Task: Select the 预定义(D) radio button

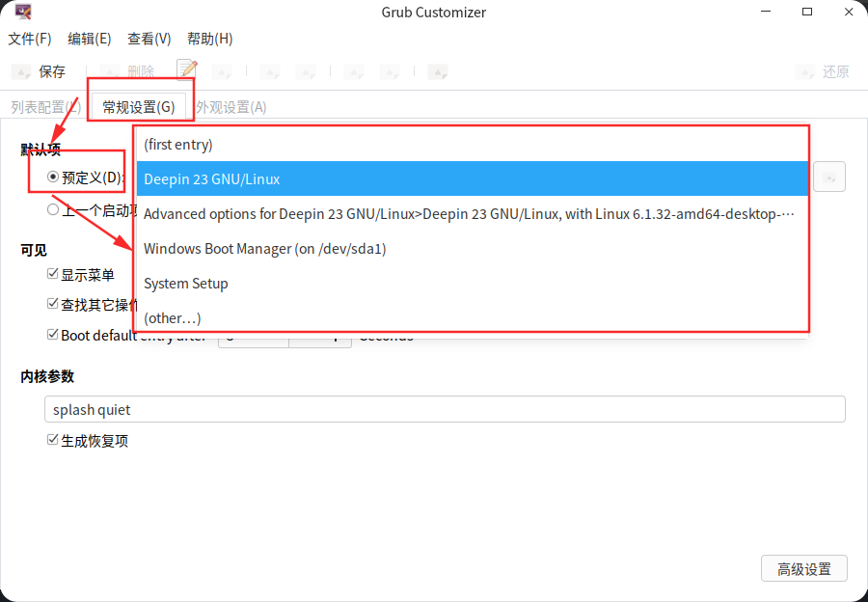Action: (53, 178)
